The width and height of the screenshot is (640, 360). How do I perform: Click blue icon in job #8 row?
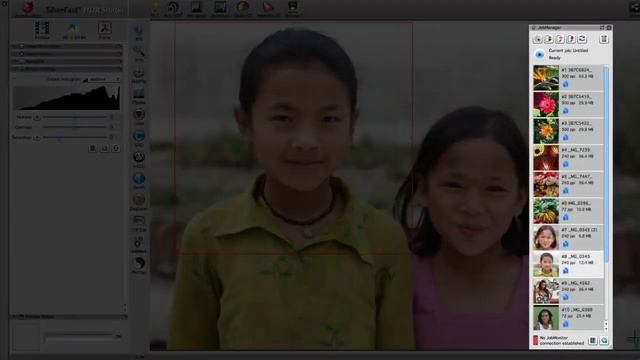click(566, 271)
